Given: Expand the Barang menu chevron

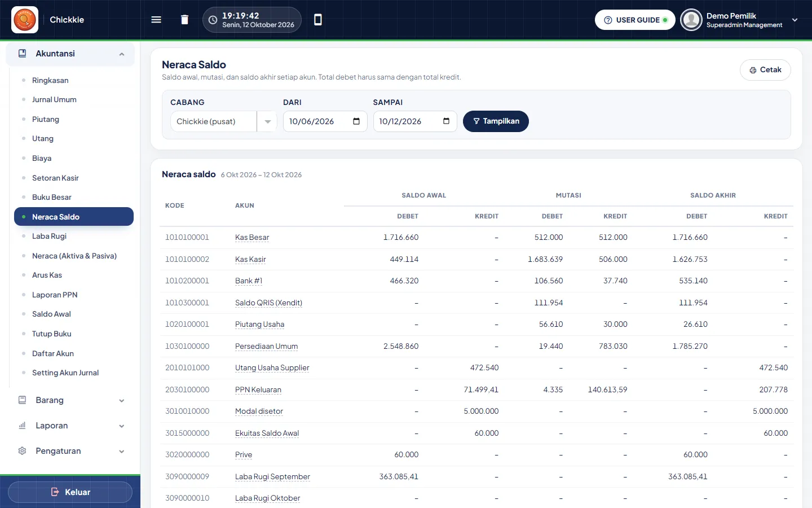Looking at the screenshot, I should [122, 401].
